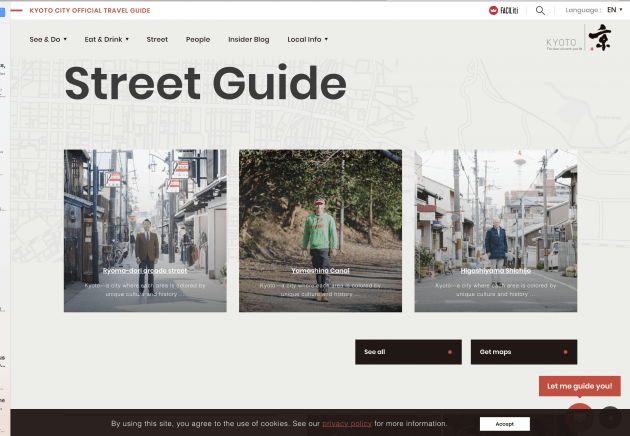This screenshot has width=630, height=436.
Task: Click the Kyoto kanji logo
Action: [600, 37]
